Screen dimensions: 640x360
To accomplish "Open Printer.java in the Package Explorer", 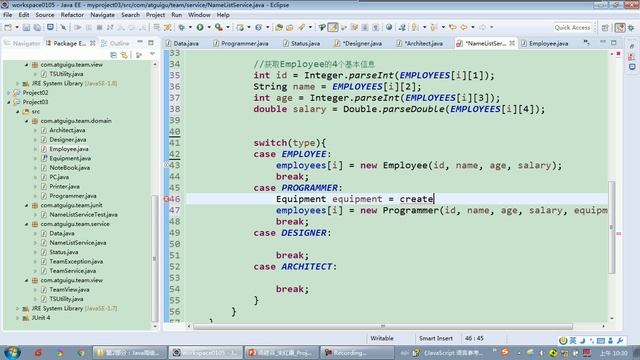I will (64, 187).
